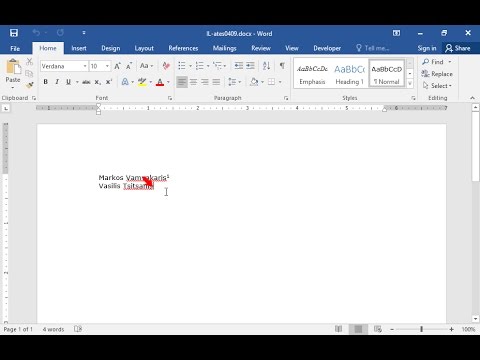The height and width of the screenshot is (360, 480).
Task: Expand the Styles gallery More arrow
Action: pyautogui.click(x=410, y=83)
